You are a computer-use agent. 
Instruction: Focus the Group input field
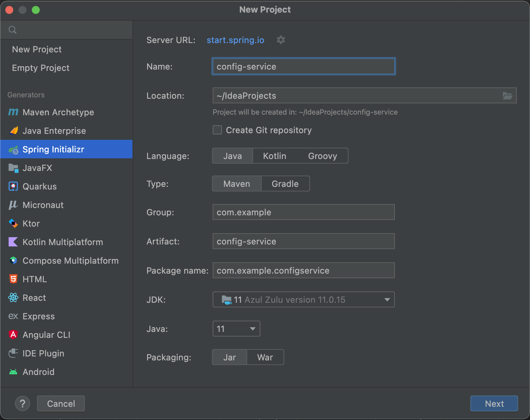[304, 212]
